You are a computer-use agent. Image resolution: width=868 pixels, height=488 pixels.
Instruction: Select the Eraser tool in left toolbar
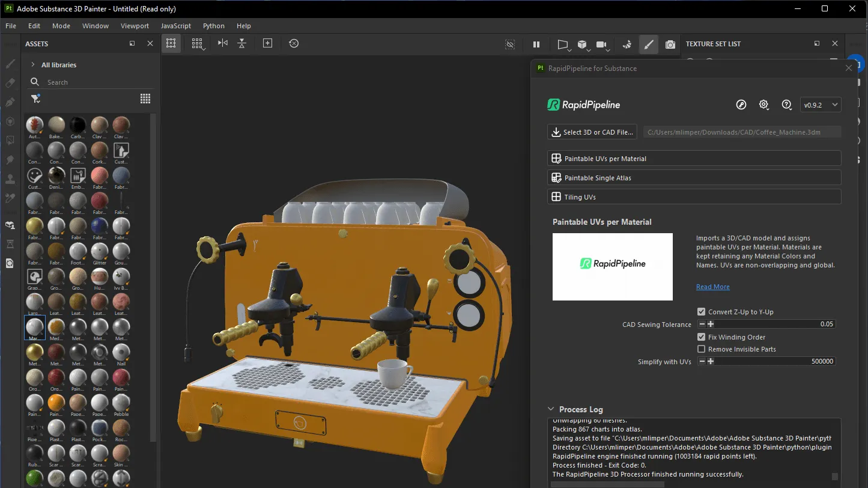(x=10, y=83)
